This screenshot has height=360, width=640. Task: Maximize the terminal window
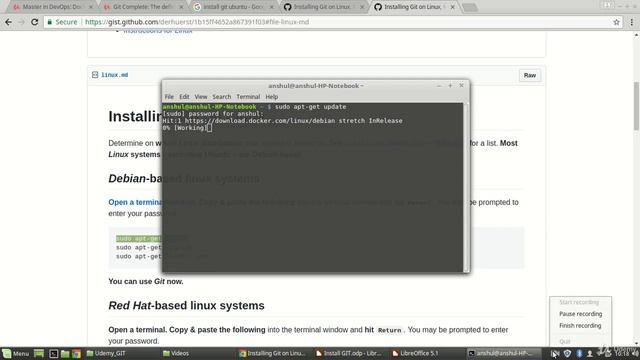click(x=450, y=86)
